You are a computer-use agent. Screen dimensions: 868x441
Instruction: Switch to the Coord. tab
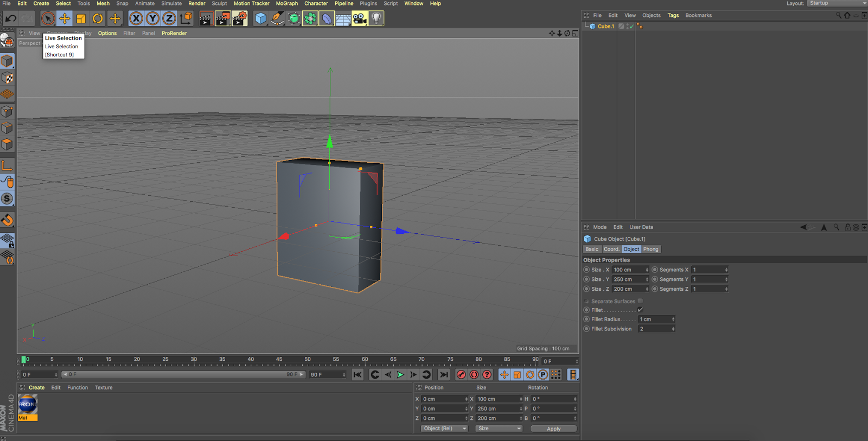[611, 249]
